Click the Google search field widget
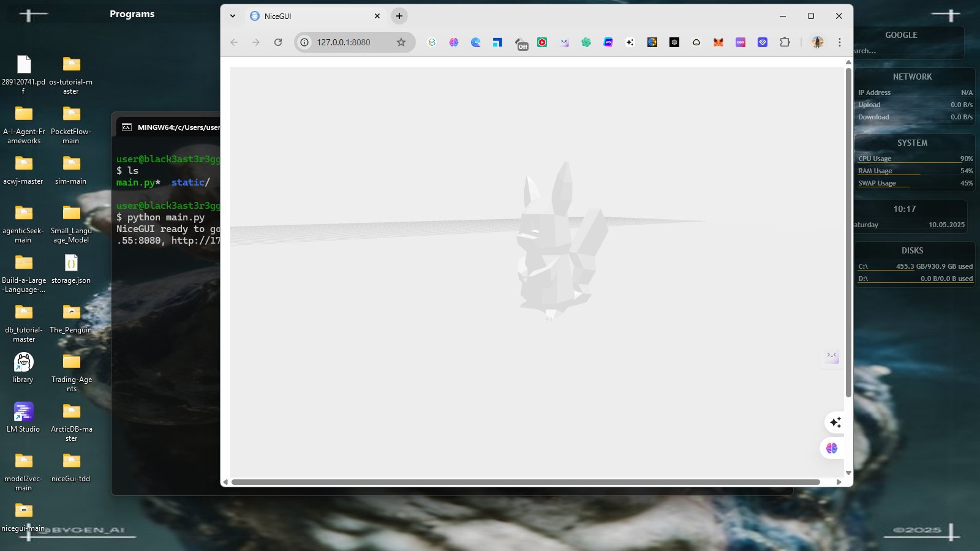Viewport: 980px width, 551px height. coord(909,51)
